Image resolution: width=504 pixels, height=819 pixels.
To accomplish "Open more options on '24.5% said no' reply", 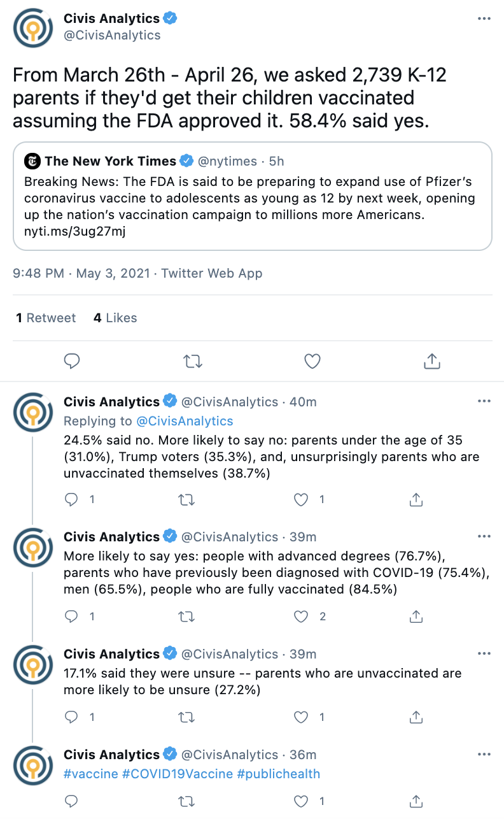I will click(x=484, y=401).
